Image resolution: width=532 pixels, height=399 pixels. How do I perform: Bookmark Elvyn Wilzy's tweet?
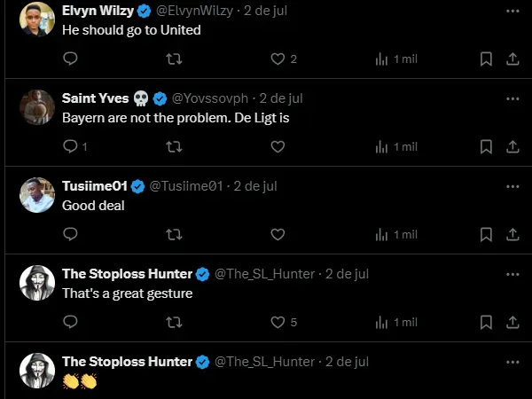click(x=486, y=59)
